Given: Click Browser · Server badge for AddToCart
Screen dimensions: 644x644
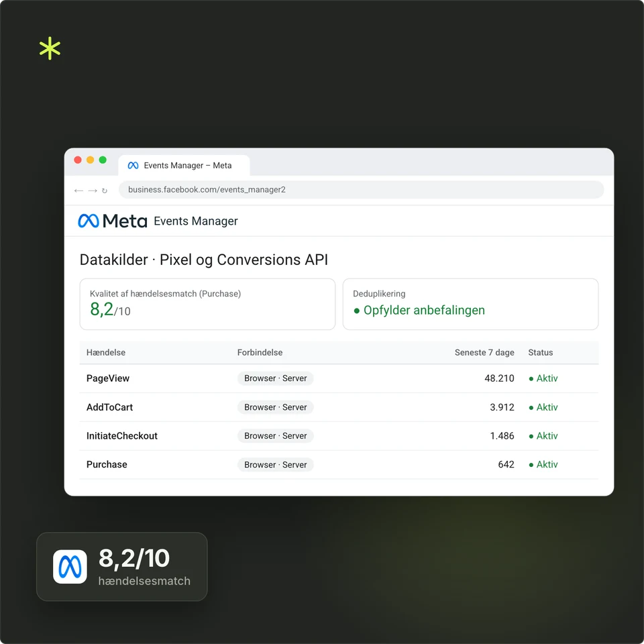Looking at the screenshot, I should click(276, 407).
